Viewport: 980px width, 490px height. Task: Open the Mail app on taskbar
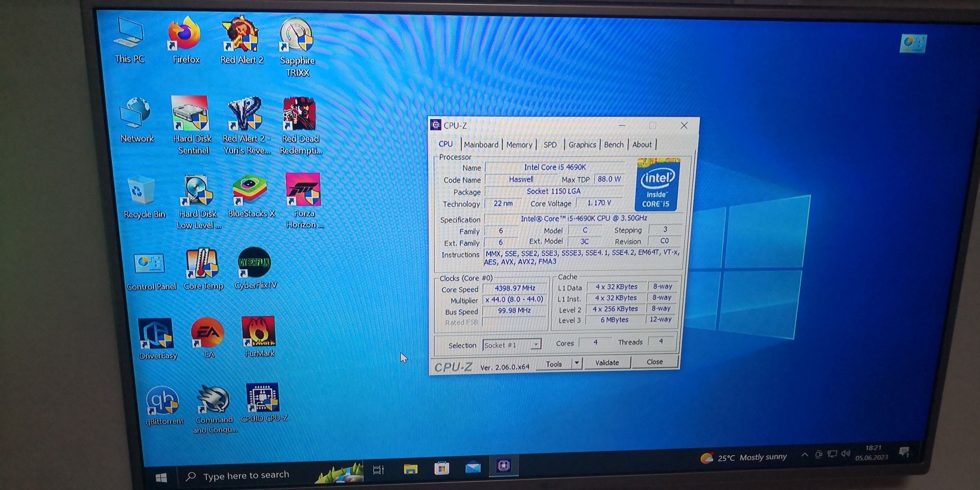pyautogui.click(x=473, y=467)
